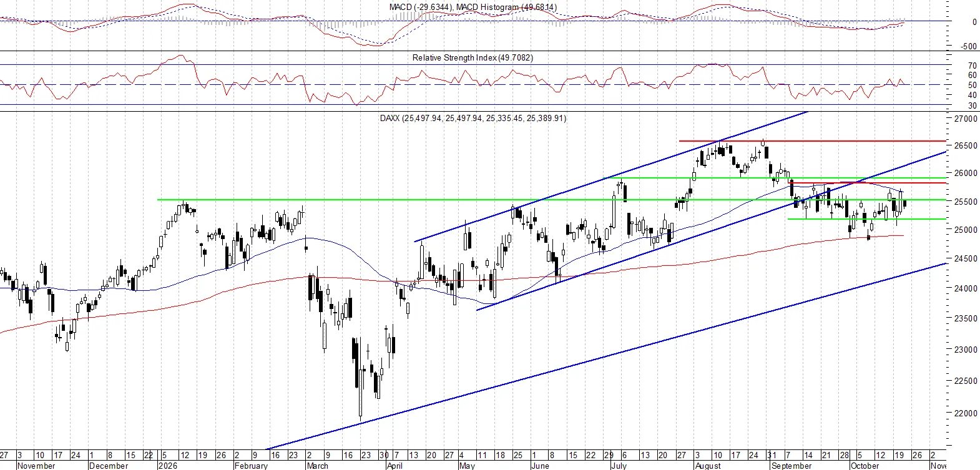Click the 22500 price axis label

tap(965, 381)
